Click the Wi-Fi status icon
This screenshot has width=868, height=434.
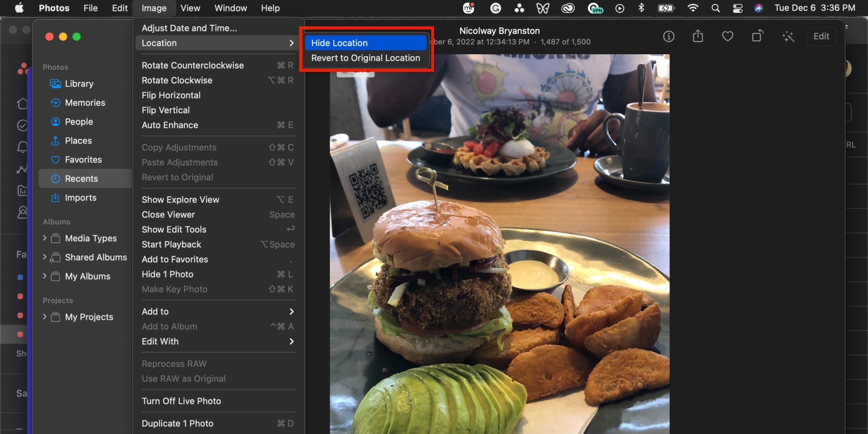point(693,8)
